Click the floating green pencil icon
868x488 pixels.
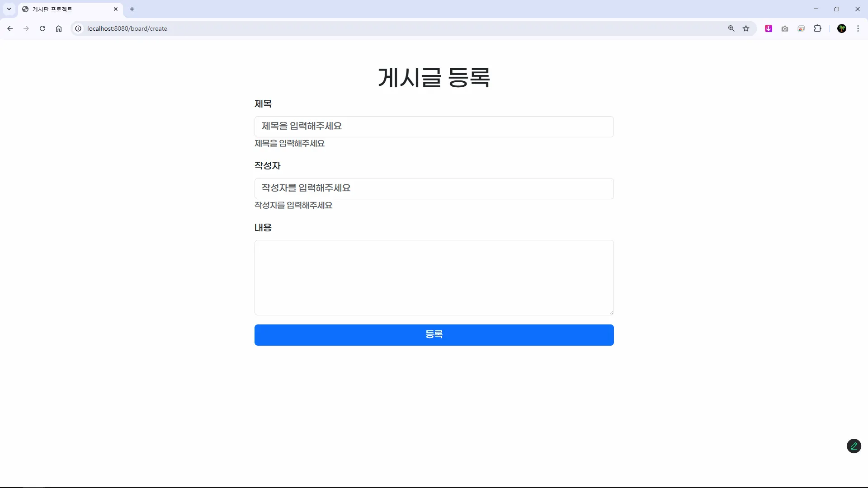854,446
